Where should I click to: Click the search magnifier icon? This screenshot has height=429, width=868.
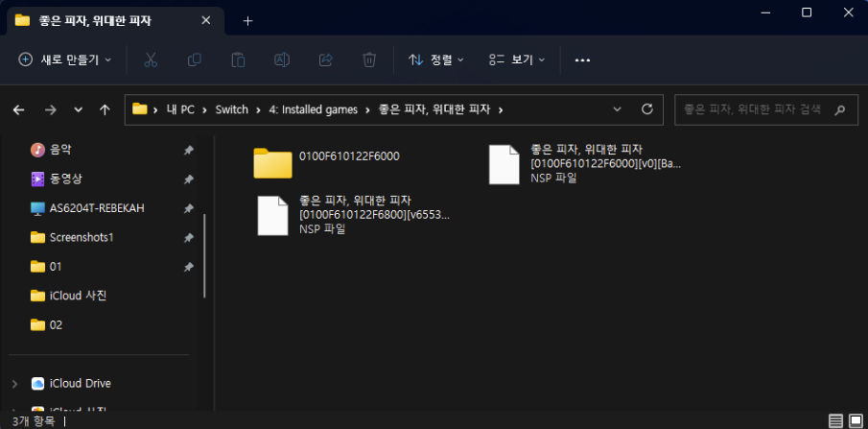point(839,109)
